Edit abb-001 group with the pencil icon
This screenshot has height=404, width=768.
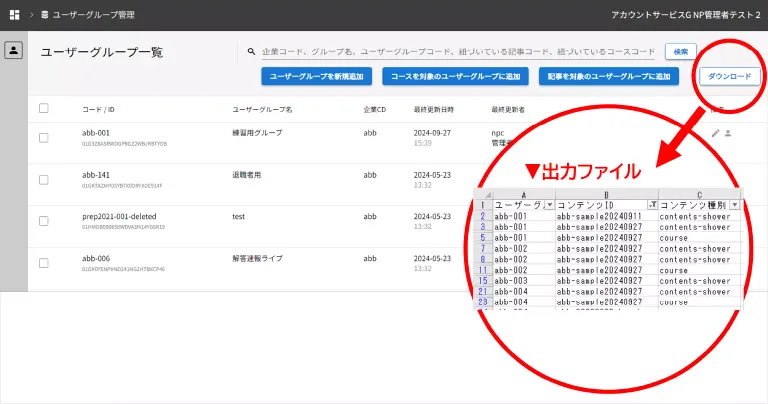click(x=716, y=133)
